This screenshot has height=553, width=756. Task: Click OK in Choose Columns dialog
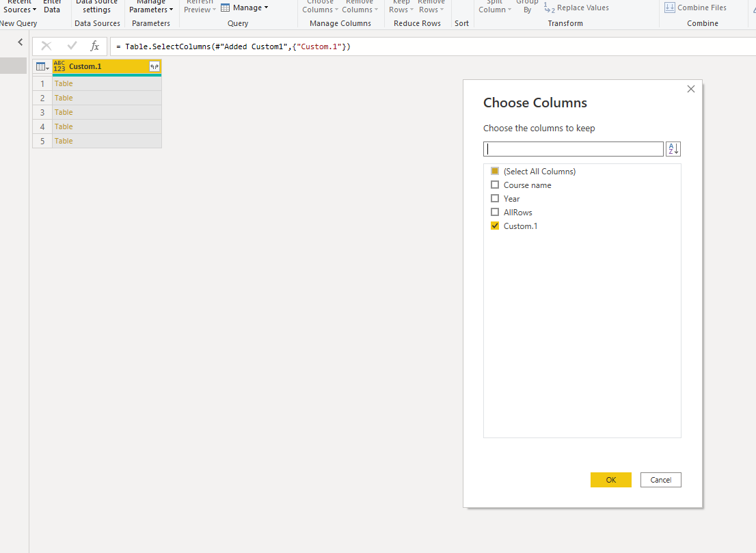pyautogui.click(x=611, y=480)
